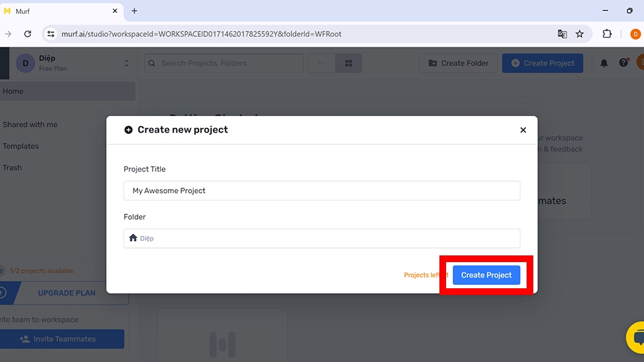
Task: Go forward with the browser arrow
Action: [x=8, y=34]
